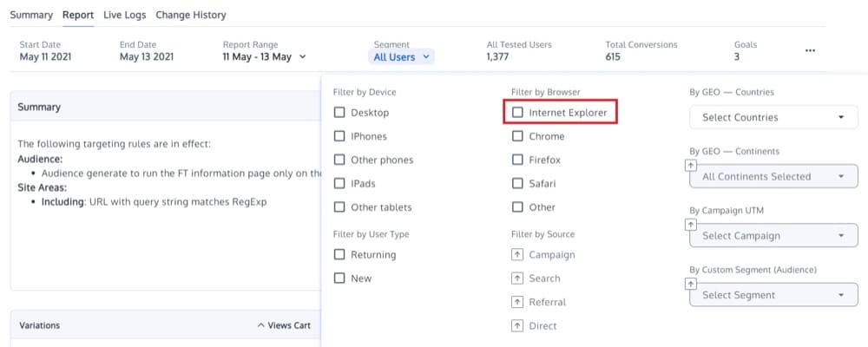Sort variations by Views Cart column

(284, 325)
